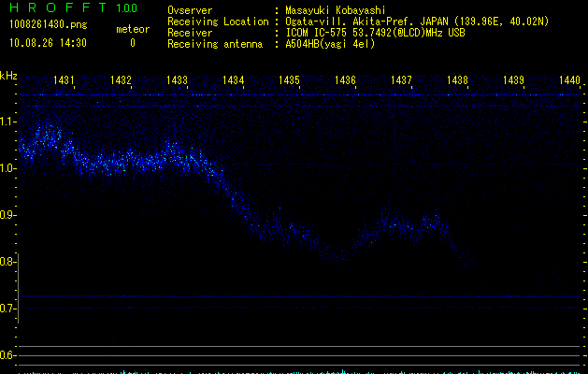The image size is (588, 374).
Task: Select the meteor count value 0
Action: [x=132, y=43]
